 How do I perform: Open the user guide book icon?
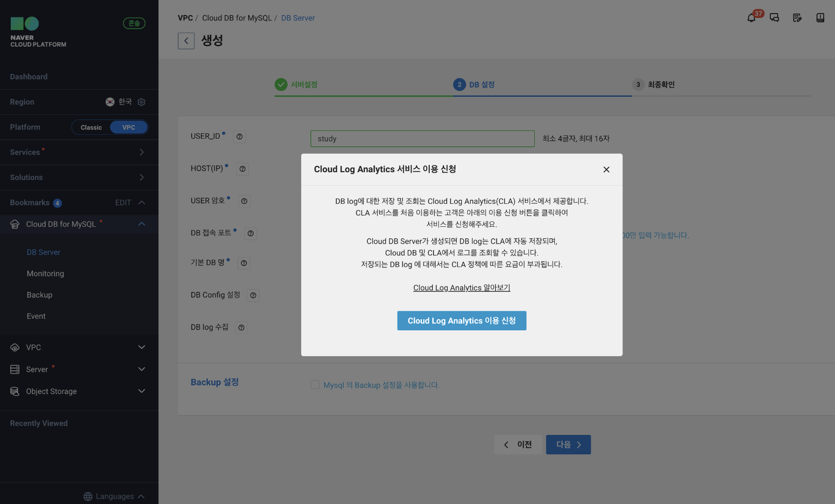click(820, 18)
